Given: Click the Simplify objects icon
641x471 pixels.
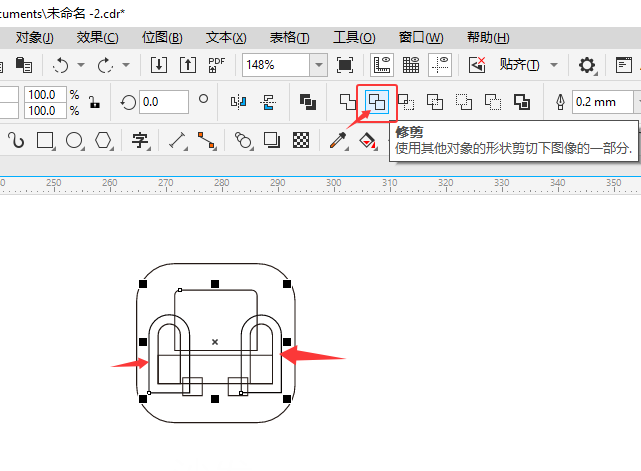Looking at the screenshot, I should point(435,102).
